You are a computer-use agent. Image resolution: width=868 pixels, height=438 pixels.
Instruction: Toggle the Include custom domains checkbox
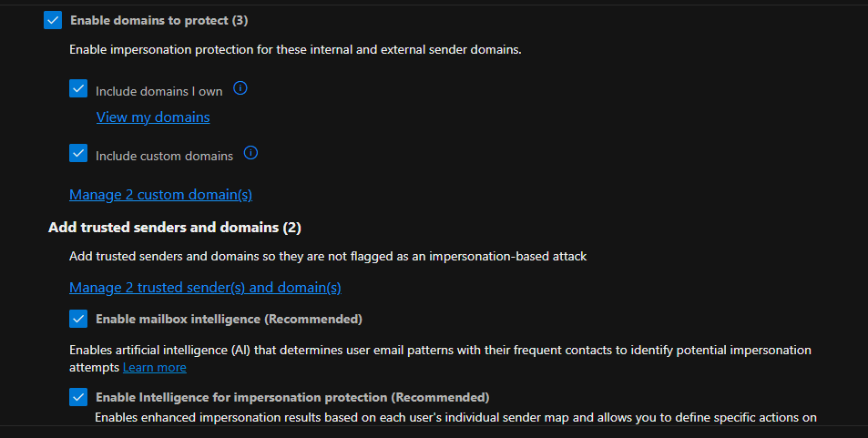coord(78,153)
